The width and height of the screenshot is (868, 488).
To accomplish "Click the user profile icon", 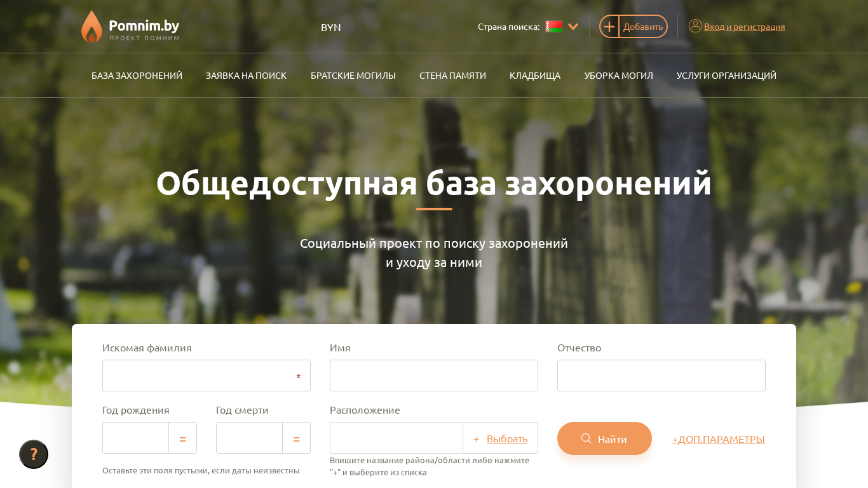I will point(695,26).
